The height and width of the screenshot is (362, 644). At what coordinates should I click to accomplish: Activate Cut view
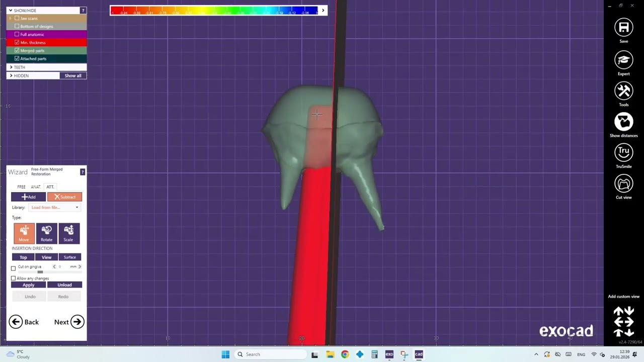(x=623, y=184)
